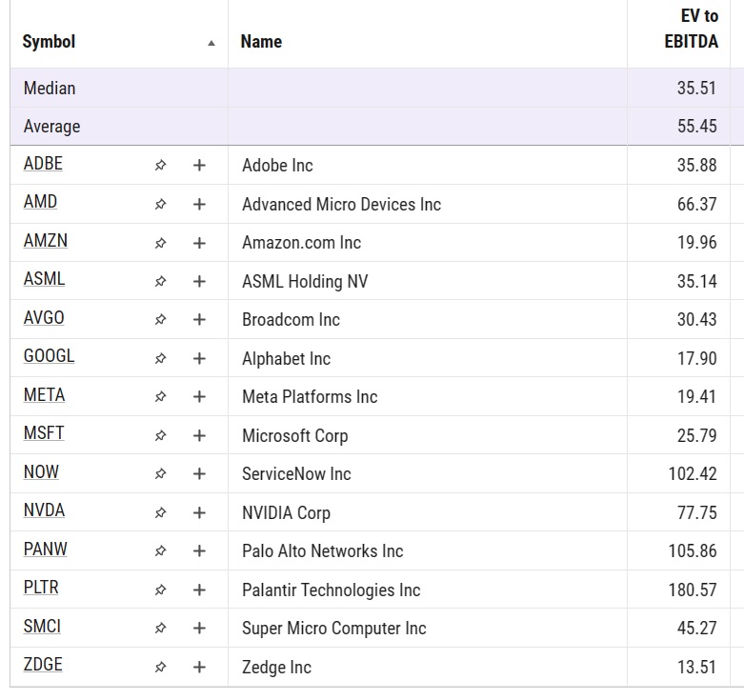Select the 'Median' row label
This screenshot has width=744, height=700.
[50, 89]
